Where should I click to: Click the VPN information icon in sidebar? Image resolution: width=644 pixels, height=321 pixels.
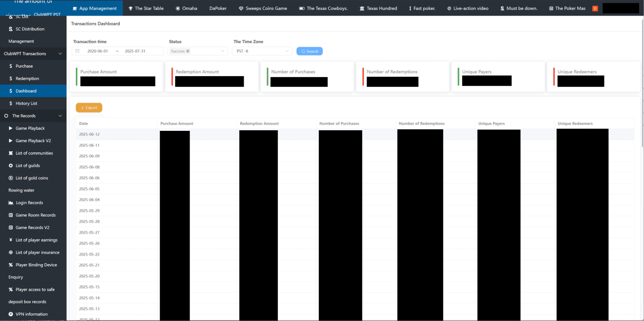(x=11, y=314)
